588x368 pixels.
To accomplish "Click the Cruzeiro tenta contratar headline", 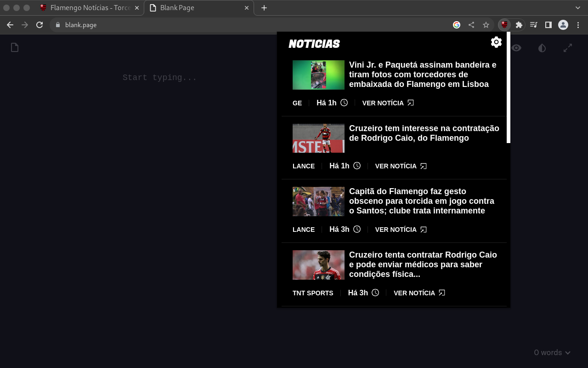I will tap(423, 264).
